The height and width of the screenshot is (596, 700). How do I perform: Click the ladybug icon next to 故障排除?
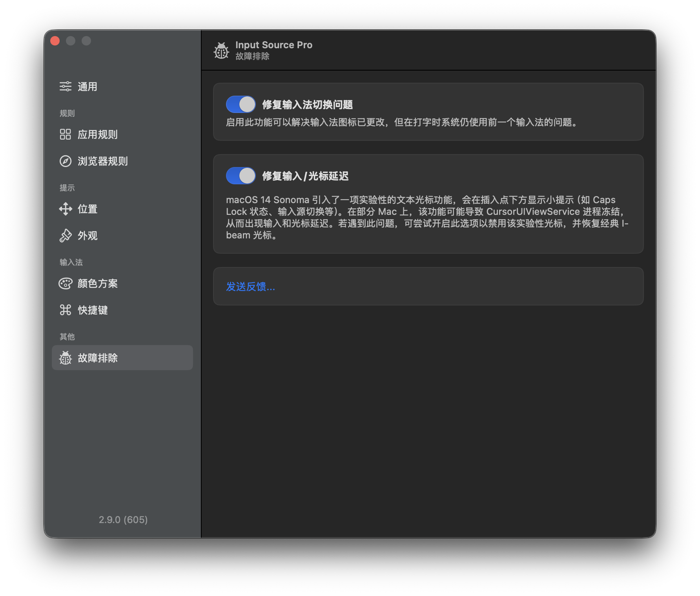point(65,358)
